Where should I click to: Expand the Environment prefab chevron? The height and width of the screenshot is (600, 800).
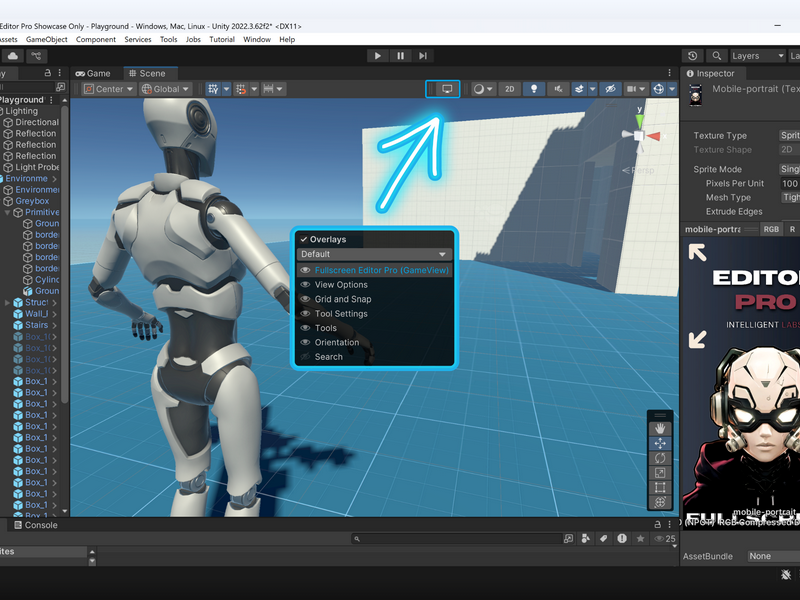pyautogui.click(x=54, y=179)
